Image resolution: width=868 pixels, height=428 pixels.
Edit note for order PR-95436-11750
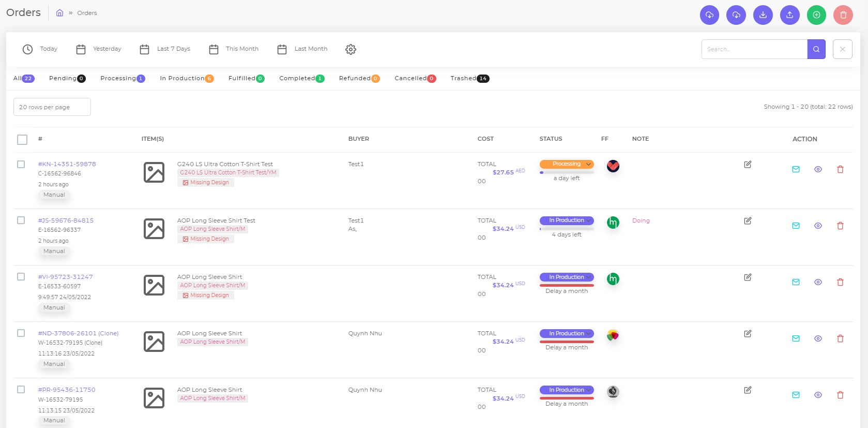pos(748,390)
